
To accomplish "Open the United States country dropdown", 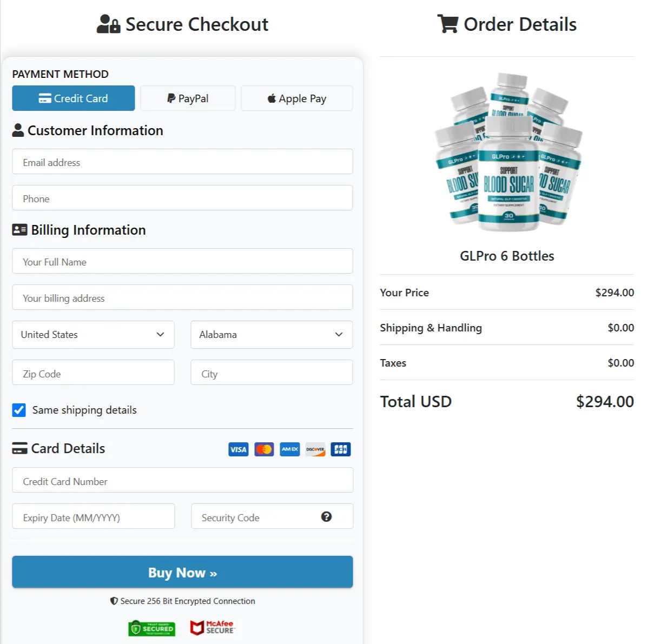I will (x=92, y=335).
